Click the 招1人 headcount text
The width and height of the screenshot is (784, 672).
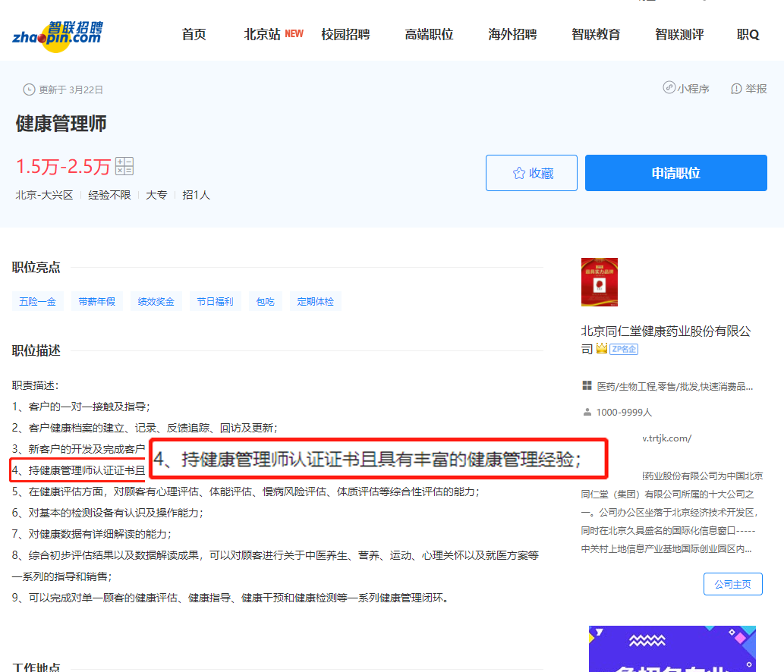pyautogui.click(x=196, y=195)
